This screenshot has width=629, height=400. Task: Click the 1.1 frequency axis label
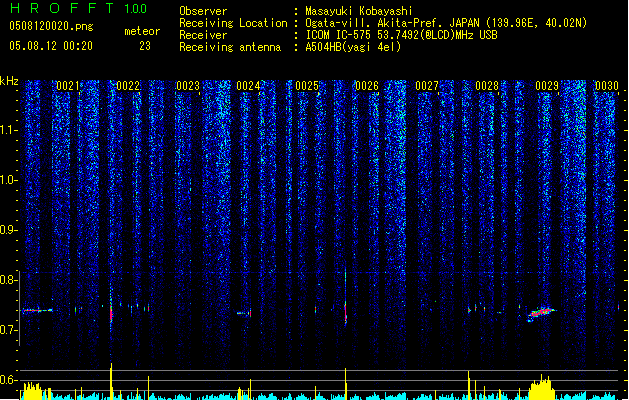tap(9, 130)
